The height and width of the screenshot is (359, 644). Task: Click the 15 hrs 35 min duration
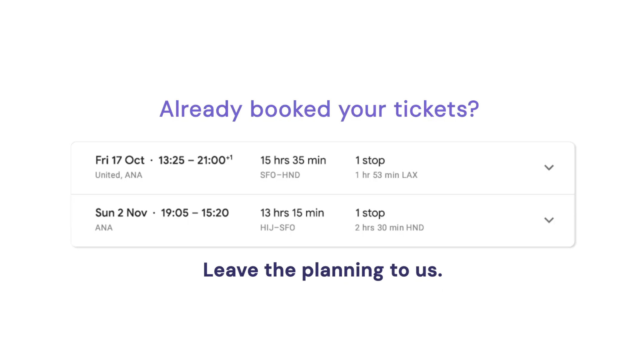(x=293, y=160)
